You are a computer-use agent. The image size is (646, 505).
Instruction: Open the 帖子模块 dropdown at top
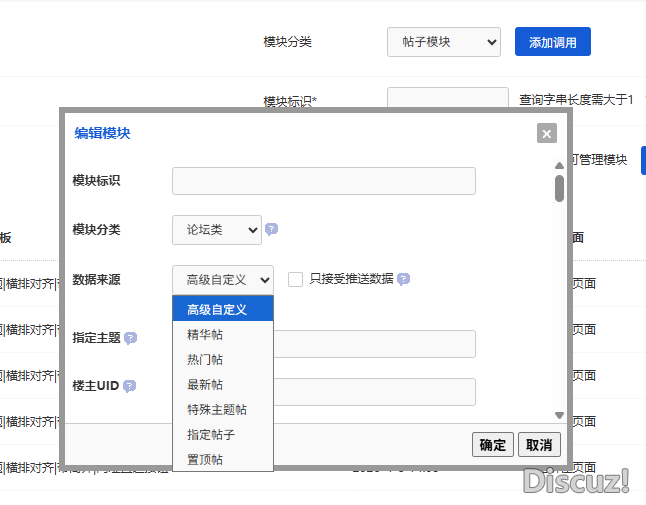click(443, 42)
